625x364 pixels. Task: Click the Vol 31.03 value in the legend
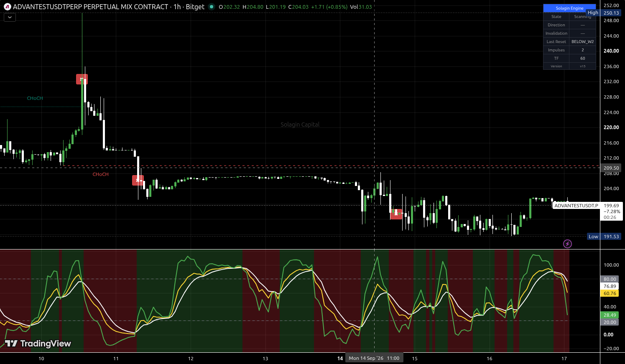[361, 7]
